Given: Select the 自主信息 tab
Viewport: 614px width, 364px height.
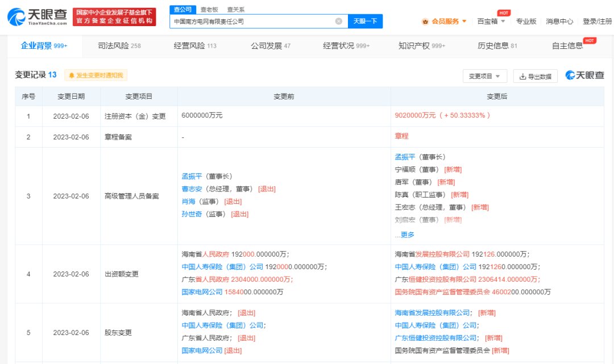Looking at the screenshot, I should pos(567,46).
